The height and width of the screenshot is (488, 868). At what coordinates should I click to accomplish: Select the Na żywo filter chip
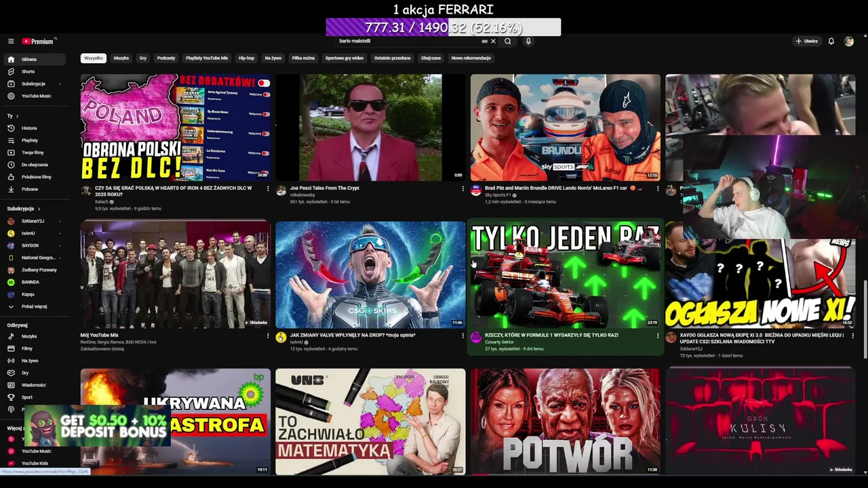coord(273,58)
